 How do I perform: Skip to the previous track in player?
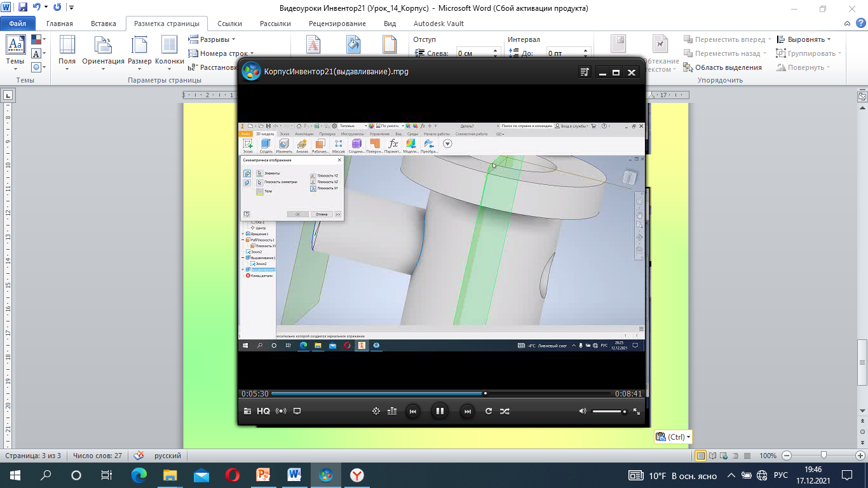(412, 411)
